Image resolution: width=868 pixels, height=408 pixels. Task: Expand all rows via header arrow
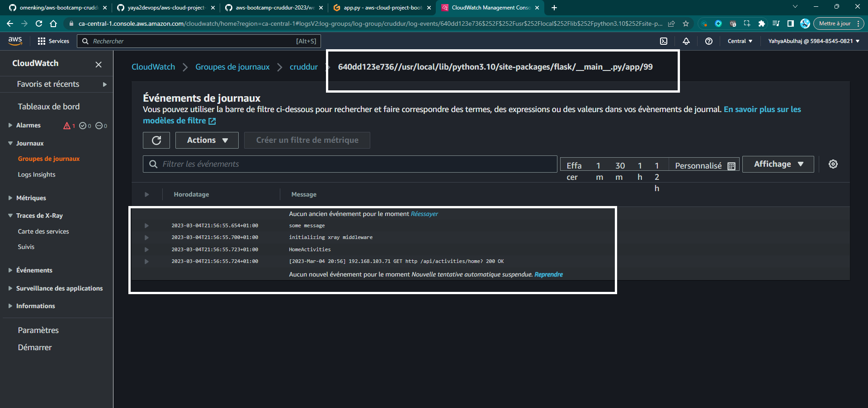click(x=146, y=194)
